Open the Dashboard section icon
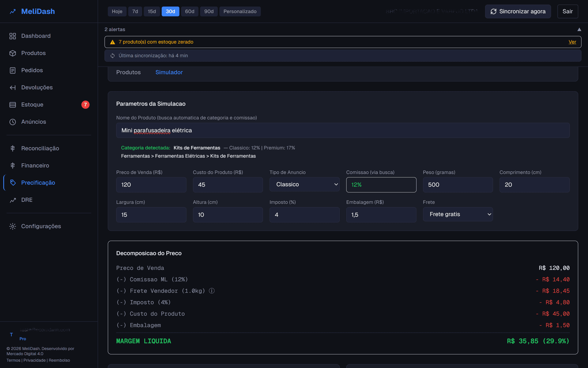This screenshot has height=368, width=588. click(x=13, y=36)
